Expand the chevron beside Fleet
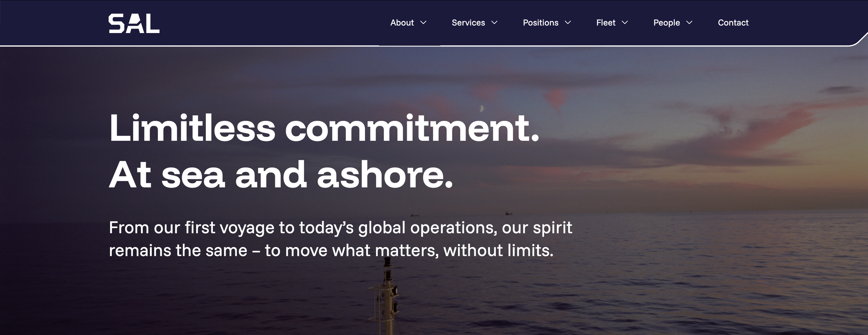Image resolution: width=868 pixels, height=335 pixels. [625, 23]
